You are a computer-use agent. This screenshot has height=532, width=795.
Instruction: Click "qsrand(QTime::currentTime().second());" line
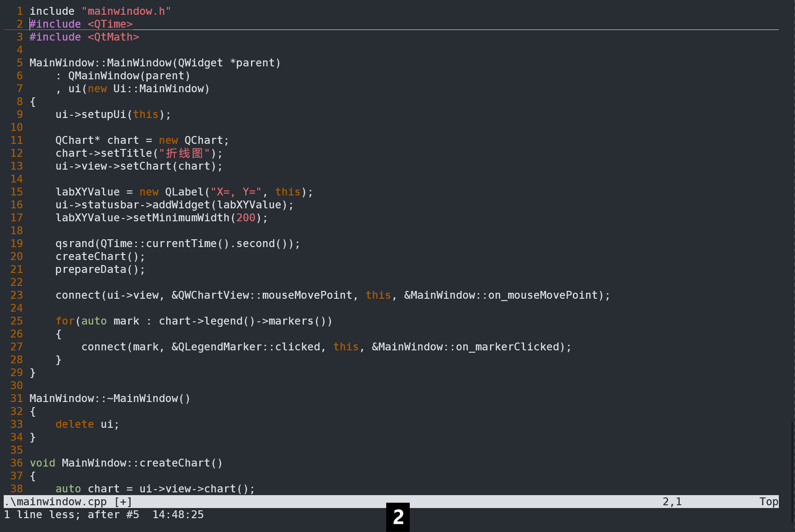[178, 243]
